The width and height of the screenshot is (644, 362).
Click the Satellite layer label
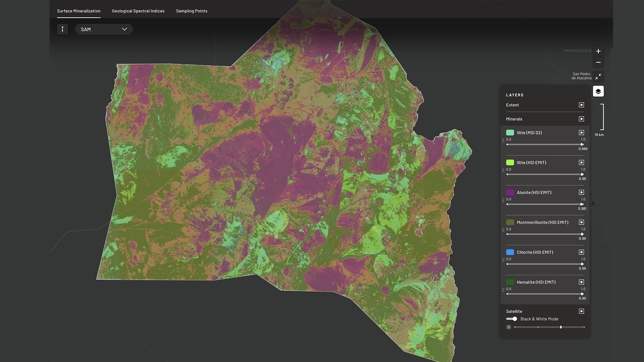pos(514,311)
